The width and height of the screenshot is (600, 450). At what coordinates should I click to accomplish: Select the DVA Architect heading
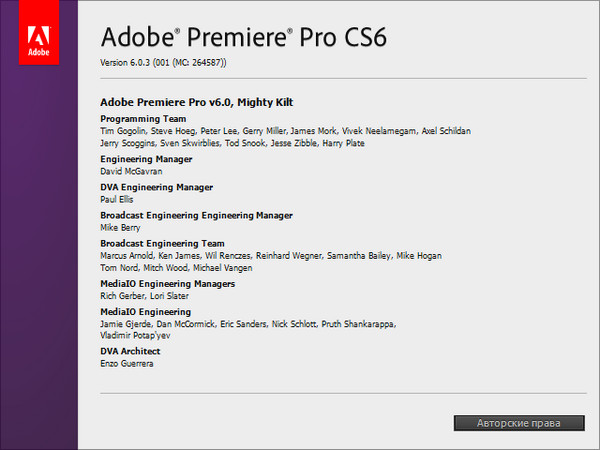coord(130,351)
